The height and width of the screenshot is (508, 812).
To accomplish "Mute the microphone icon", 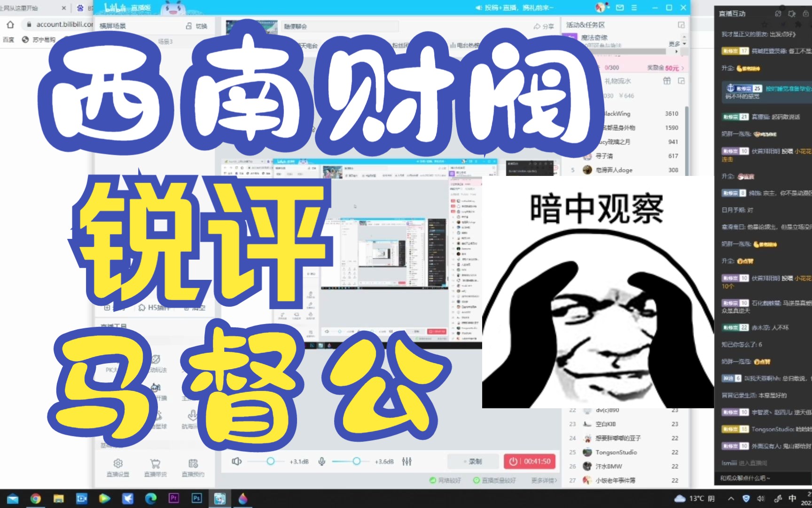I will click(x=322, y=461).
